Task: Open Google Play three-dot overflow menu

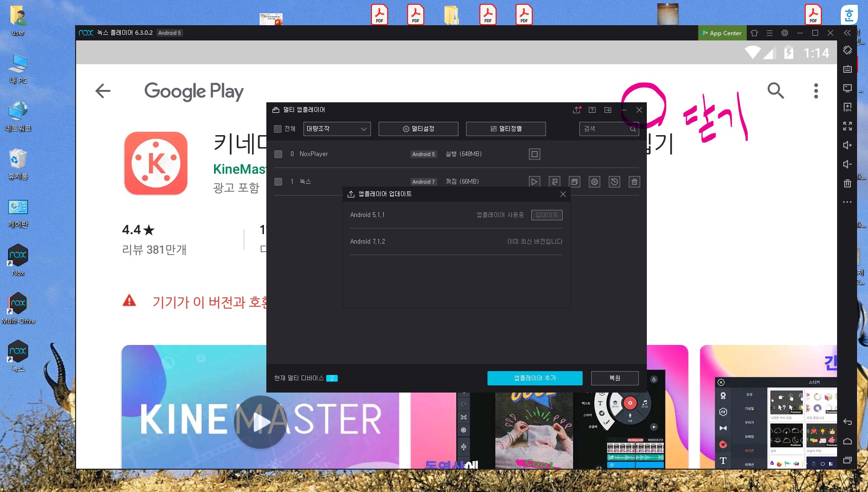Action: click(x=816, y=91)
